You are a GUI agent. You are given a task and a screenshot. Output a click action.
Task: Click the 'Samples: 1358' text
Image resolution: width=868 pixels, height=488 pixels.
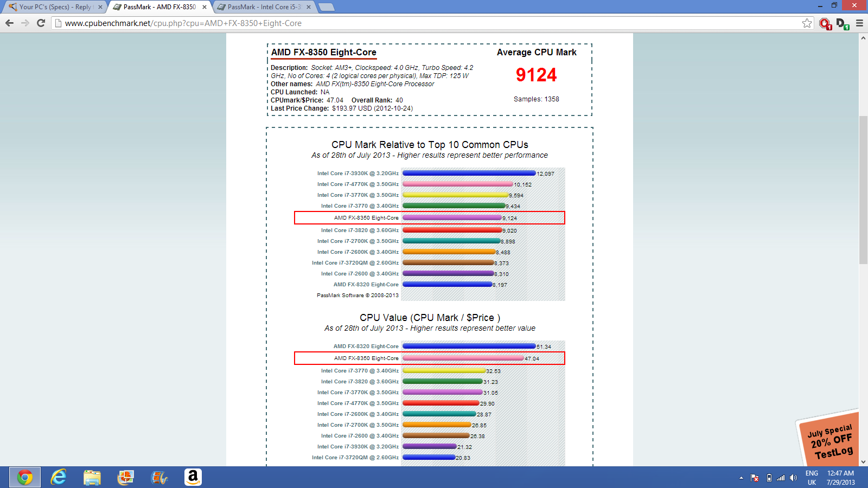point(537,99)
